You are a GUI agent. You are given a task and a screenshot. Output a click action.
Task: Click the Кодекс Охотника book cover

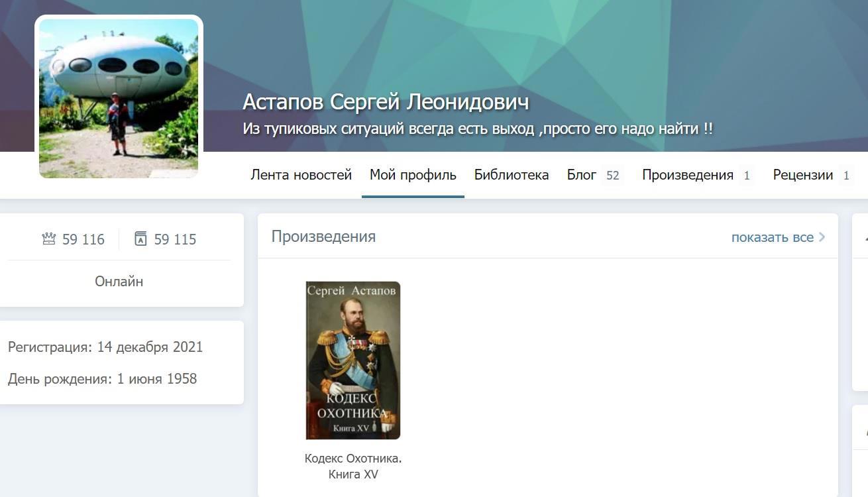(353, 360)
